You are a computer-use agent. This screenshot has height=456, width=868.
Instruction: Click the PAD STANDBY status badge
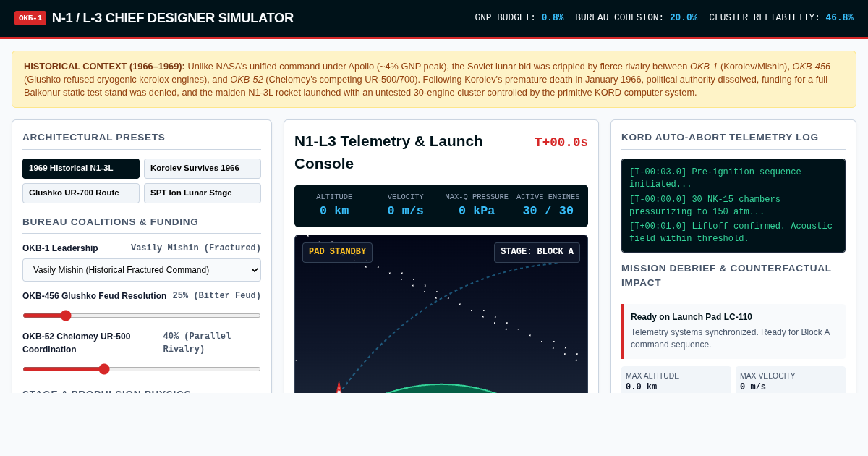337,253
